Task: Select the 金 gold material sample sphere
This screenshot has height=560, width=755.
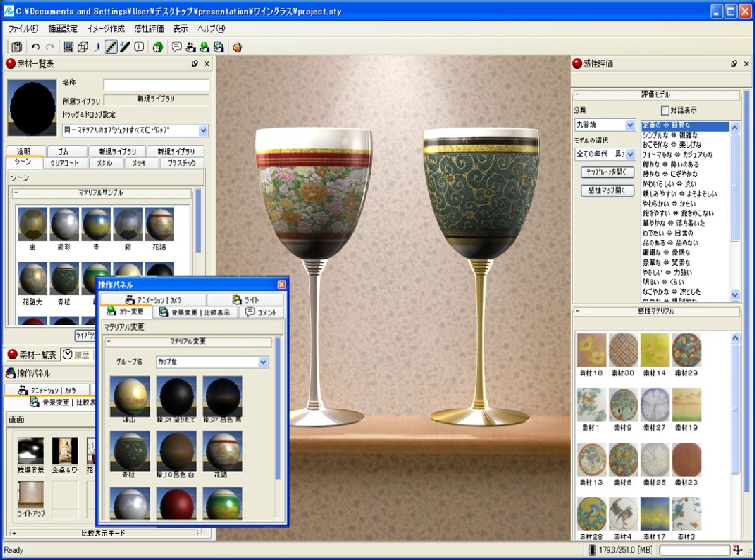Action: pyautogui.click(x=33, y=224)
